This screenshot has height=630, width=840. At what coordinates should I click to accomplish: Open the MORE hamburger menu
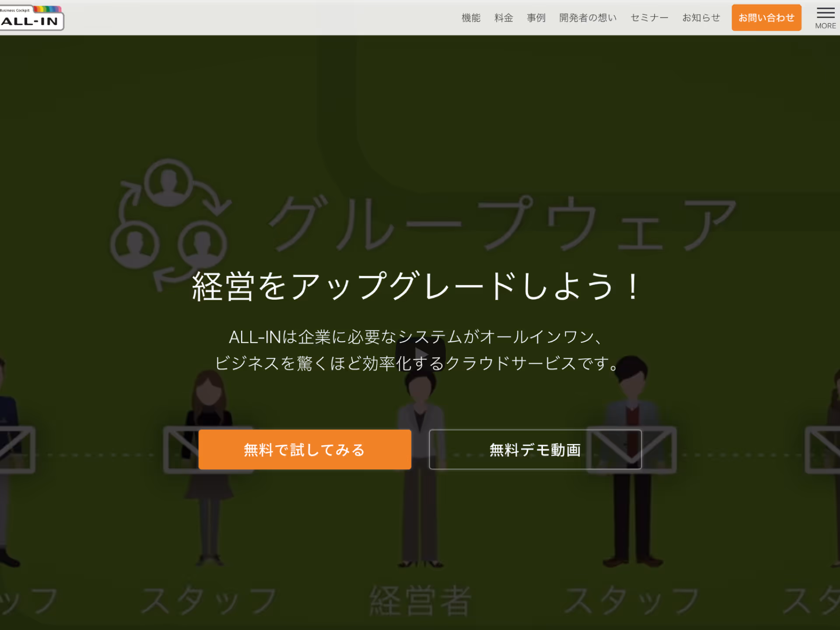point(826,18)
